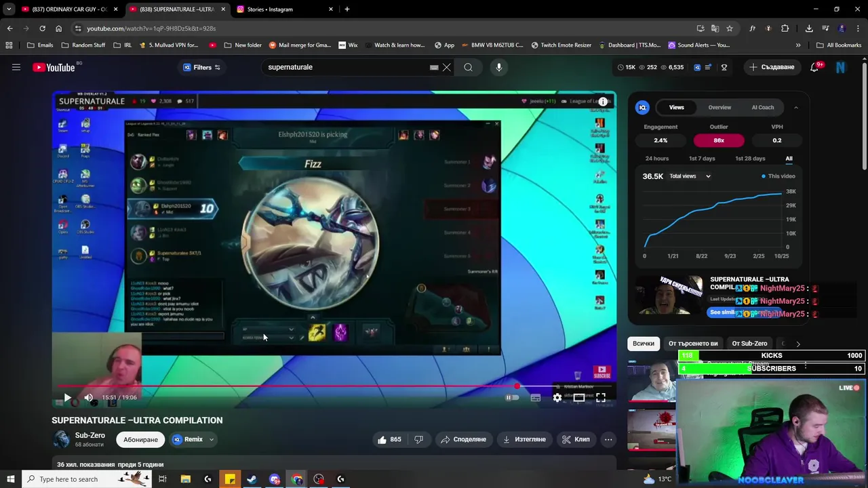Create a clip with Клип
Viewport: 868px width, 488px height.
(x=576, y=439)
